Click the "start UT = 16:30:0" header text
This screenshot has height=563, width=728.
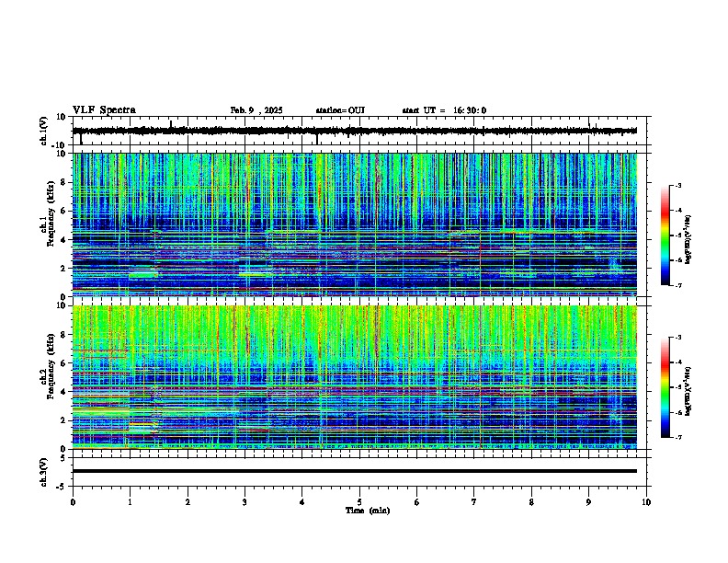coord(444,110)
